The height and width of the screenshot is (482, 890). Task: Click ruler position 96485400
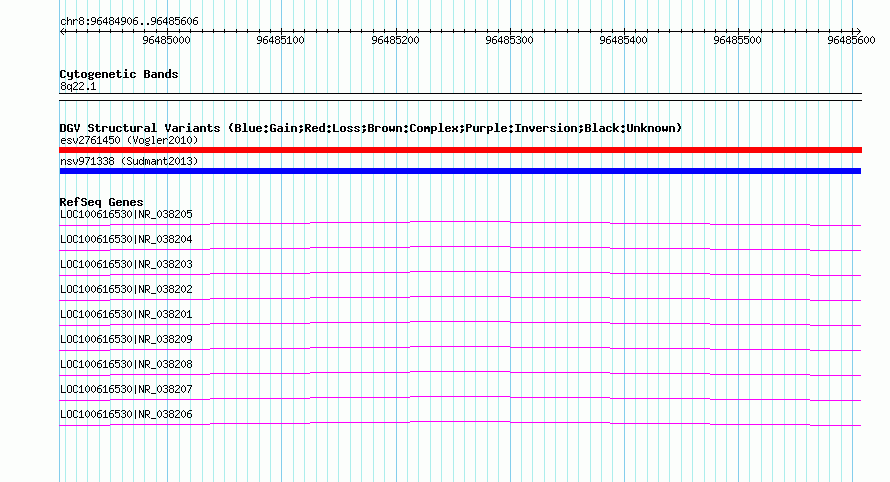[623, 40]
